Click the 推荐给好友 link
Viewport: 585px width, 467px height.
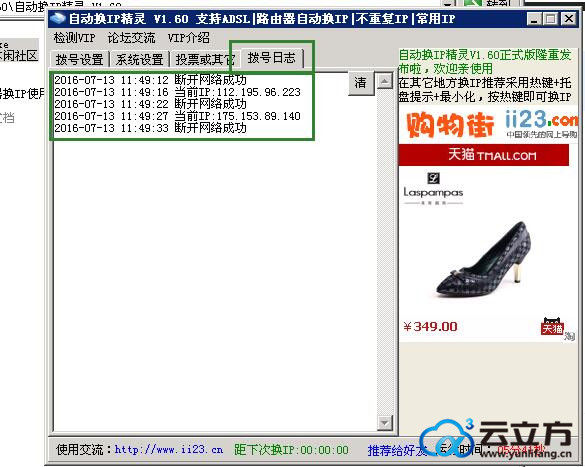click(397, 450)
